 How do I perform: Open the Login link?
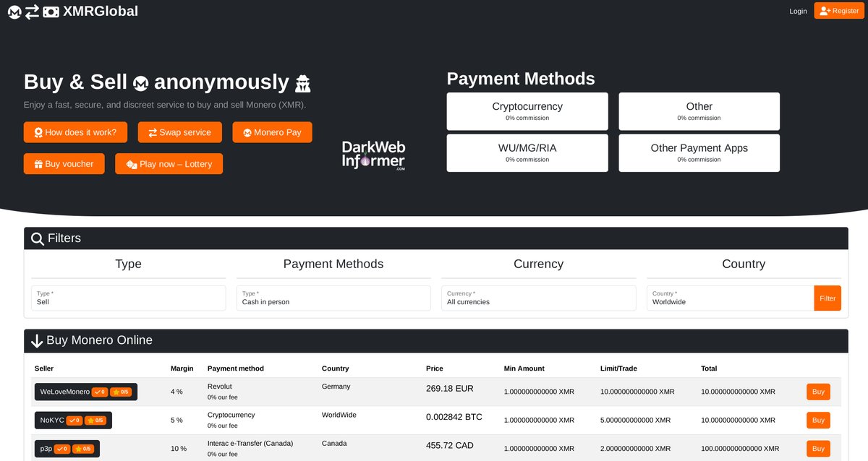pyautogui.click(x=798, y=11)
